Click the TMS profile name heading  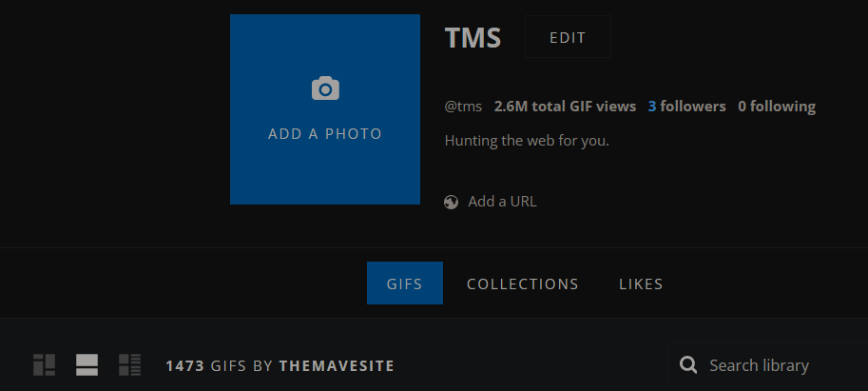point(473,38)
